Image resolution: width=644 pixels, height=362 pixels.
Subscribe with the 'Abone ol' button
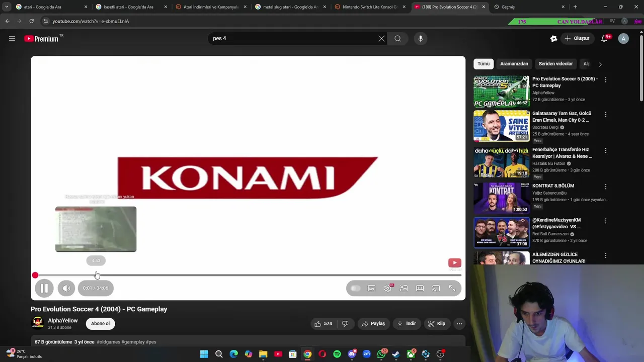(100, 323)
